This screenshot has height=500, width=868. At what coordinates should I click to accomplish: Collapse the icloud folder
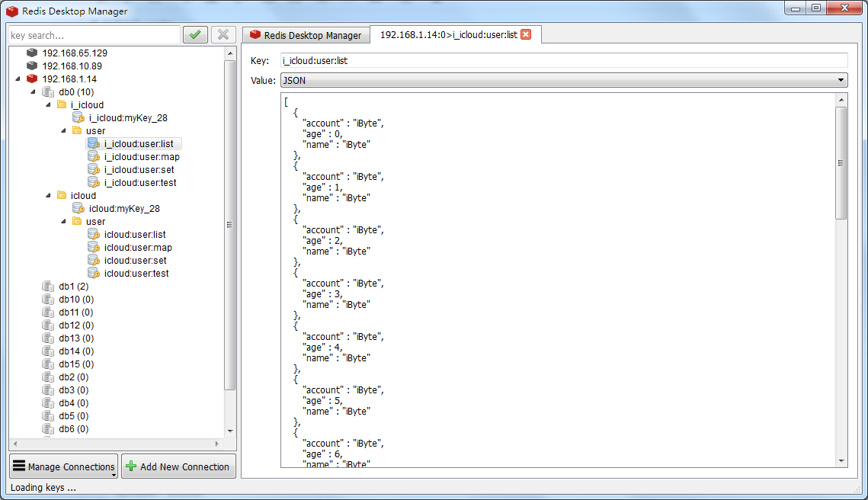[49, 195]
